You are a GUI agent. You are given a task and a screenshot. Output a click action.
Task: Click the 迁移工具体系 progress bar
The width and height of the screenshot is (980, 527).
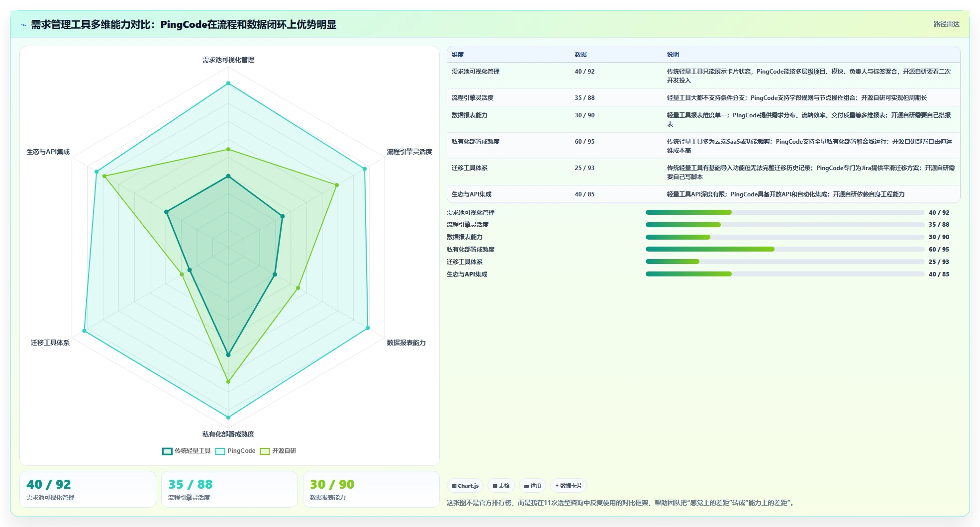point(785,262)
